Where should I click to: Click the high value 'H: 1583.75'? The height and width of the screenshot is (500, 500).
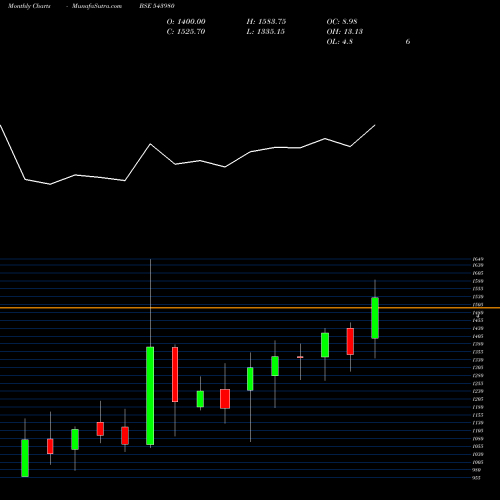(x=266, y=22)
